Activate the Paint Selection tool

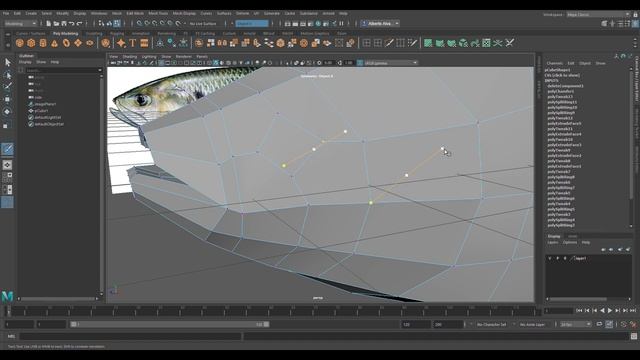tap(7, 87)
